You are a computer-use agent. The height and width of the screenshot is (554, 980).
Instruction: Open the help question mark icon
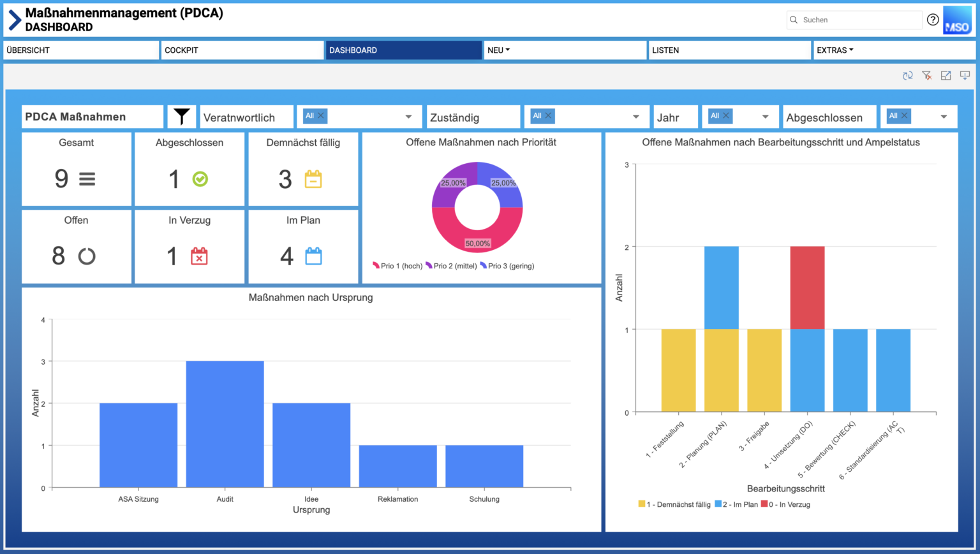pyautogui.click(x=933, y=20)
